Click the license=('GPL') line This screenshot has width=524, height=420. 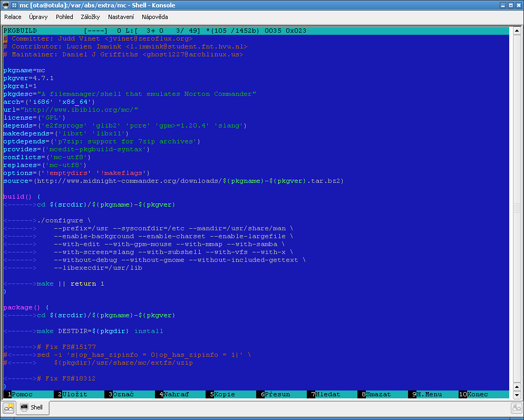click(x=34, y=118)
